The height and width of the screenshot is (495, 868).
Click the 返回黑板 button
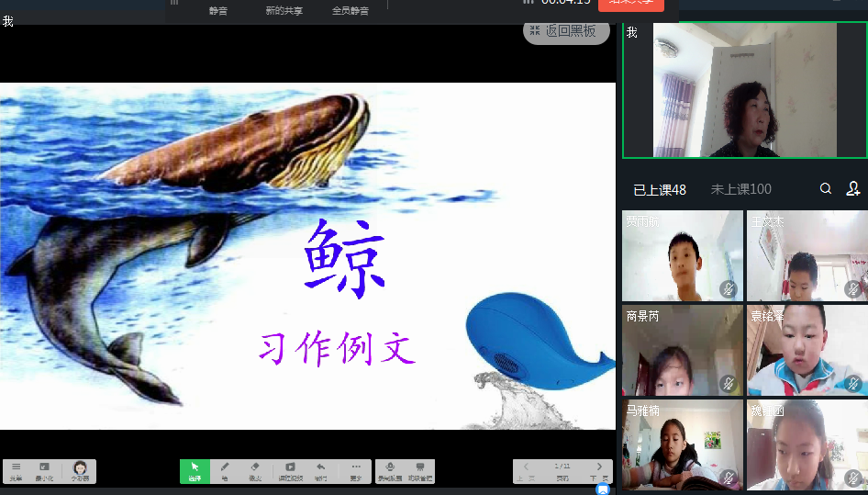(x=566, y=30)
